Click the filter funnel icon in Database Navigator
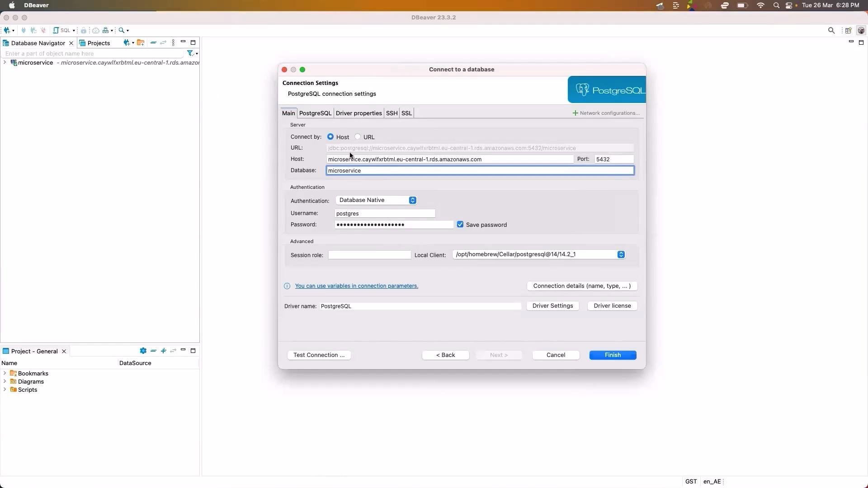 (x=190, y=53)
